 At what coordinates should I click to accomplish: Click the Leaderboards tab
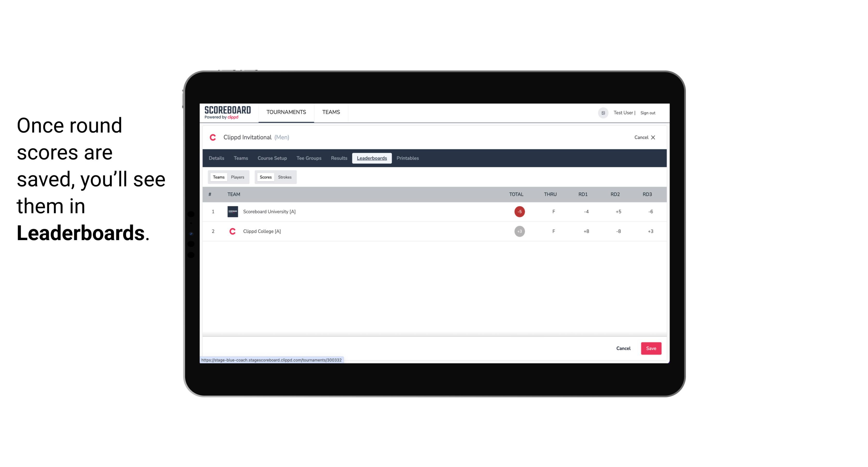click(x=372, y=158)
